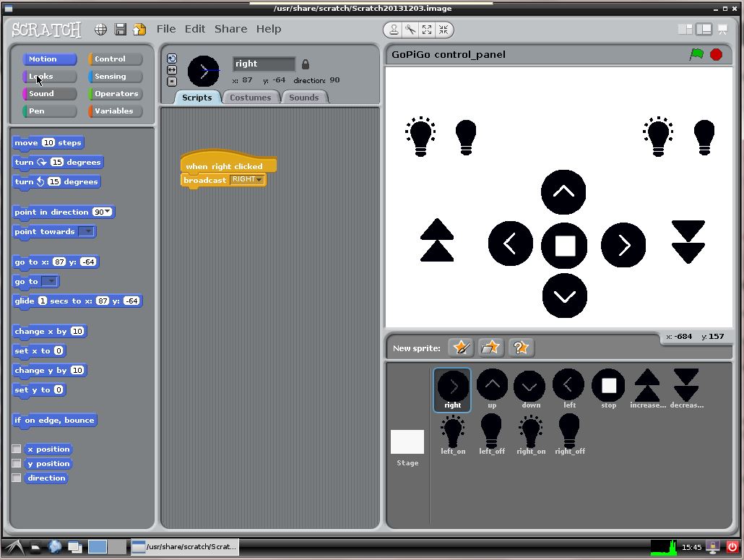Select the shrink sprite tool

(x=444, y=30)
